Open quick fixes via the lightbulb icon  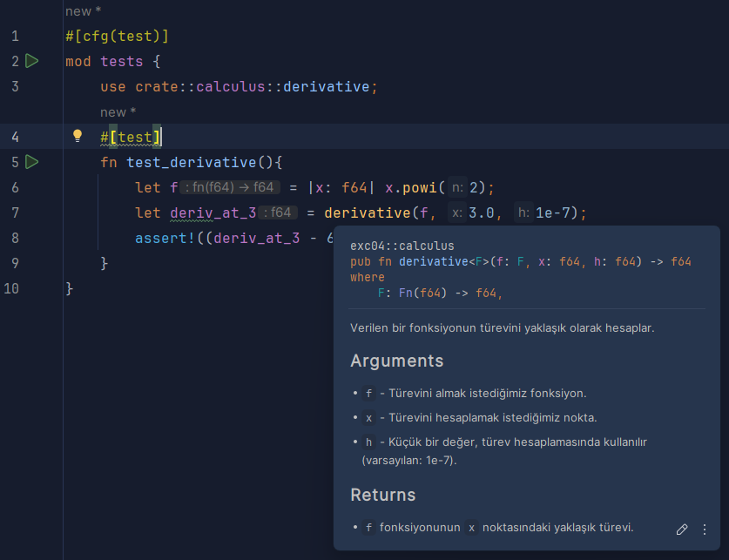(77, 137)
